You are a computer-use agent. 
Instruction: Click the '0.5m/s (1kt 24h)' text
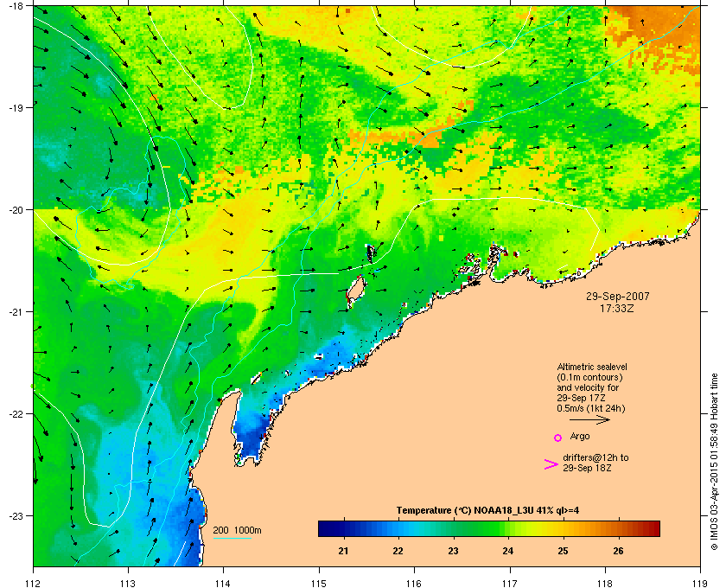click(591, 409)
